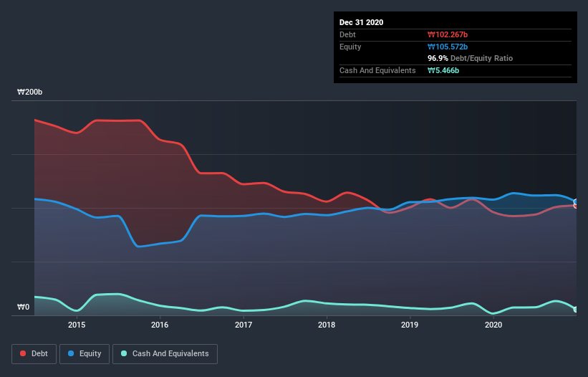Click the ₩102.267b debt value
Image resolution: width=588 pixels, height=377 pixels.
448,34
